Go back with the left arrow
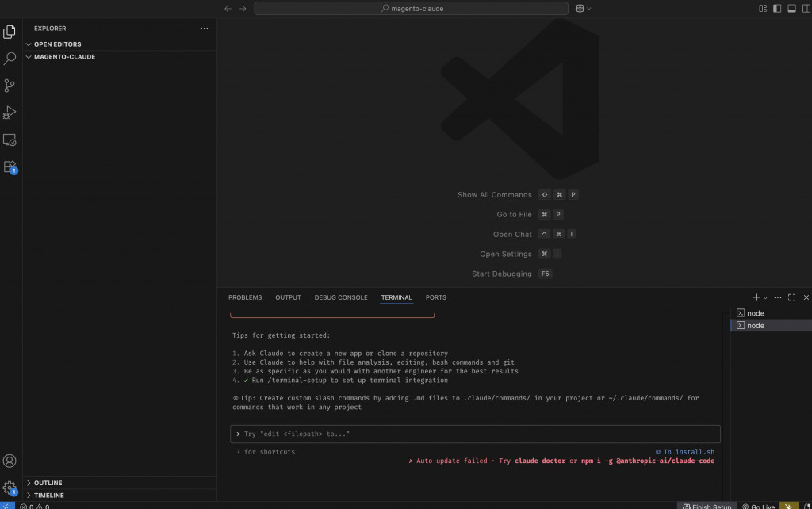This screenshot has height=509, width=812. (x=228, y=8)
